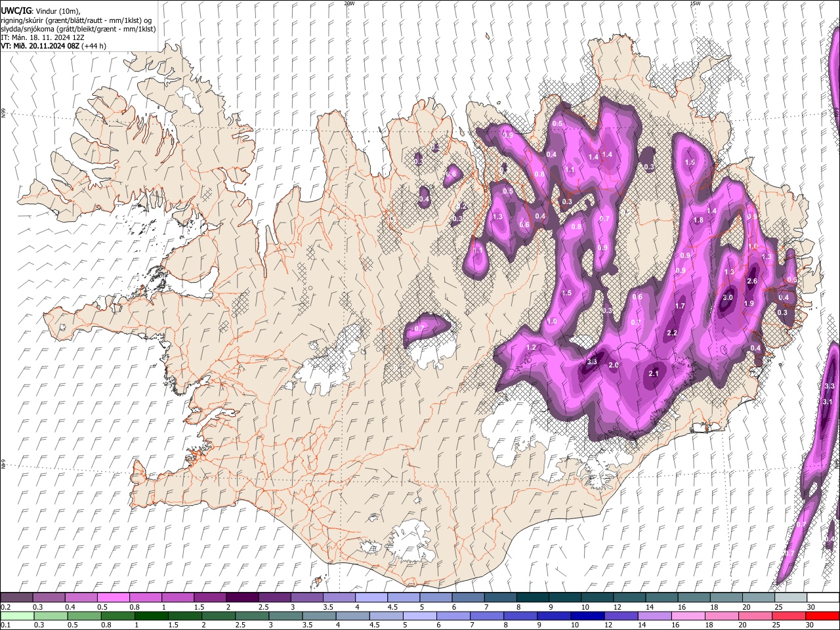Image resolution: width=840 pixels, height=630 pixels.
Task: Click the UWC/IG title label
Action: click(16, 11)
